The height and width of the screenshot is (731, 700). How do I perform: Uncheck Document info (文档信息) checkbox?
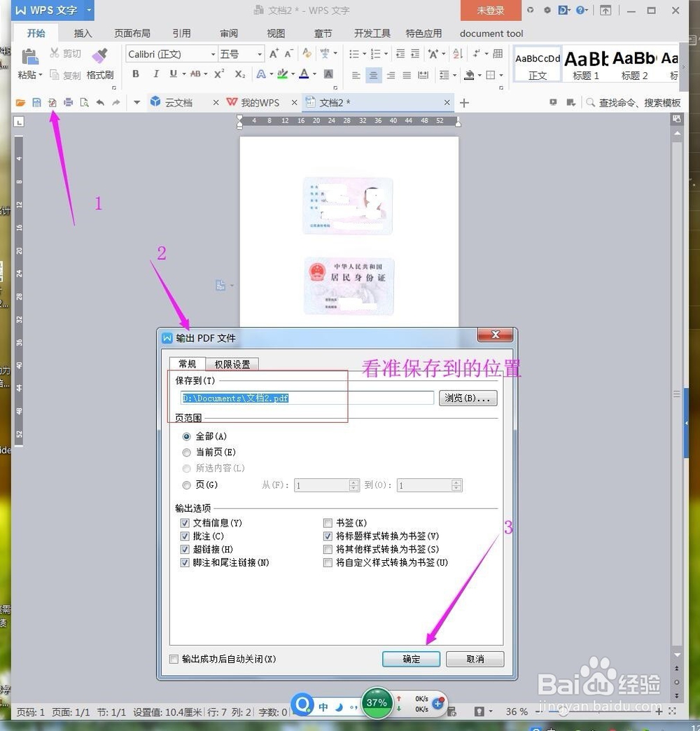click(185, 523)
